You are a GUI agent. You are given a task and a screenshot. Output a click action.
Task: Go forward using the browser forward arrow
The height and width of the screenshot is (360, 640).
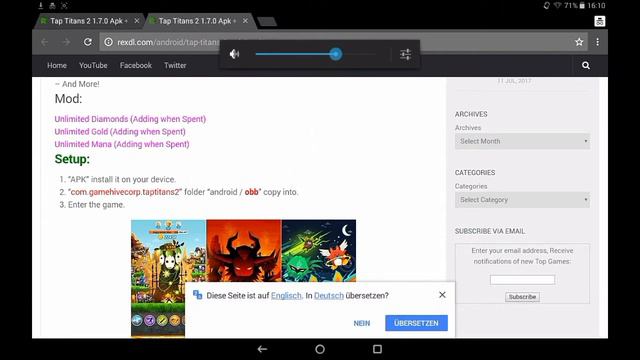click(66, 42)
